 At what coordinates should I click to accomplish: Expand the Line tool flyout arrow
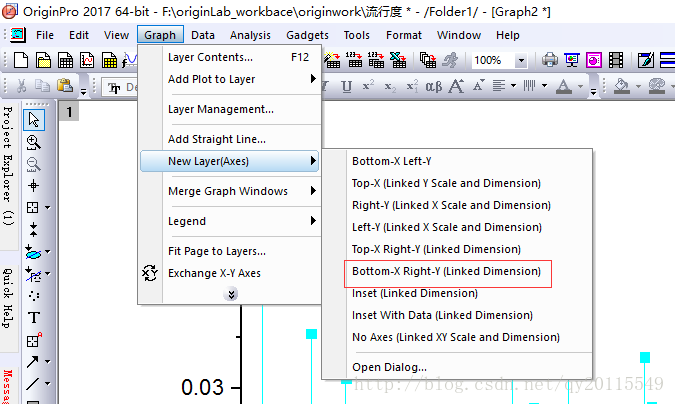click(48, 383)
